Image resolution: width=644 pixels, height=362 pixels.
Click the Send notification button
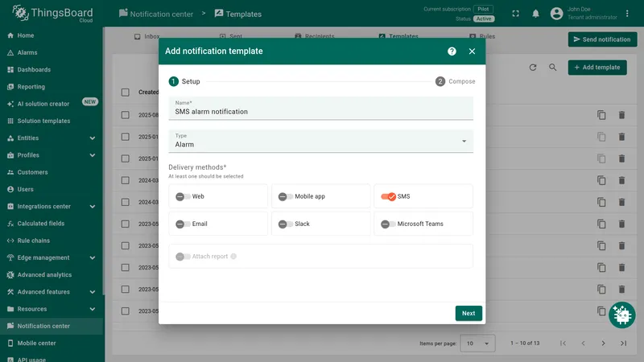click(x=602, y=39)
